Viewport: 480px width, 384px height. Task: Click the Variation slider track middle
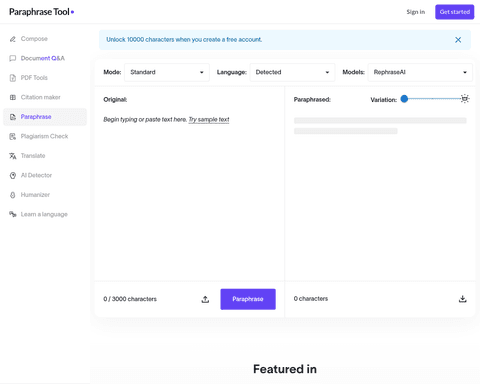[x=432, y=99]
